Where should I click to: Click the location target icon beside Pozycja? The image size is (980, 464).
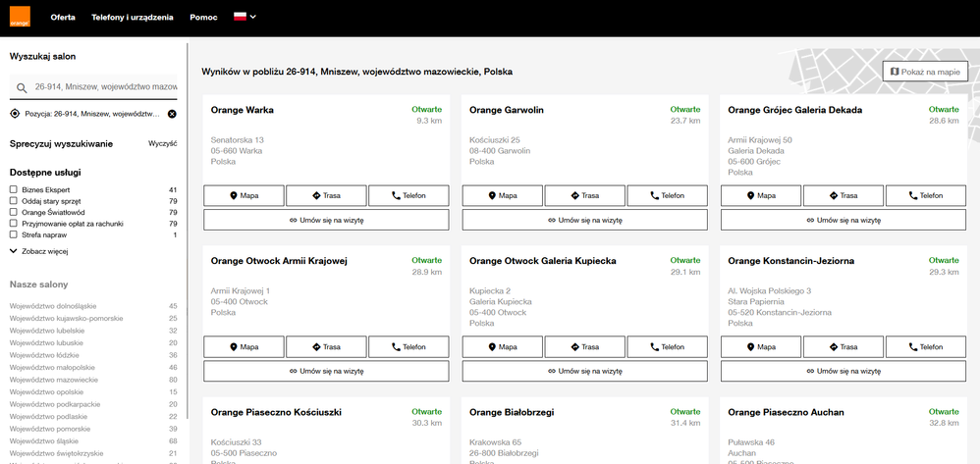pyautogui.click(x=15, y=114)
